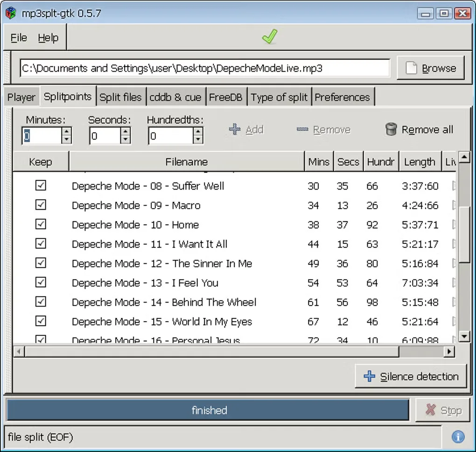
Task: Select row Depeche Mode - 08 - Suffer Well
Action: coord(234,185)
